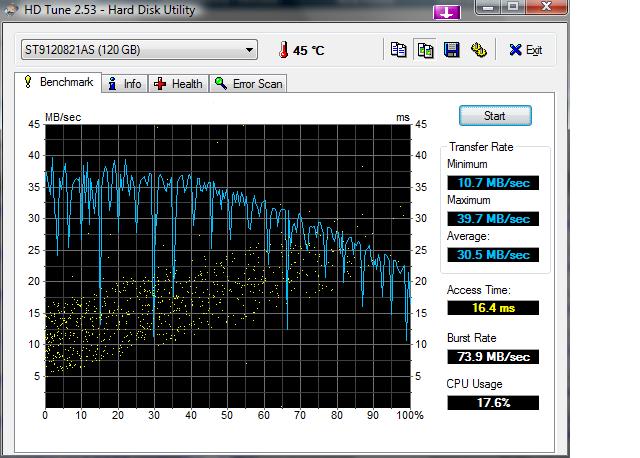Click the blue info icon on Info tab
The width and height of the screenshot is (640, 458).
(x=112, y=84)
